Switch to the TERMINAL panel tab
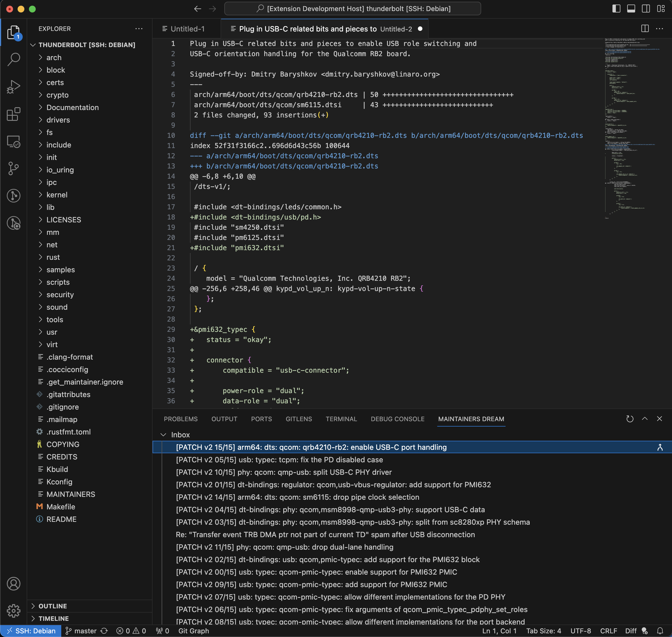The image size is (672, 637). coord(341,419)
